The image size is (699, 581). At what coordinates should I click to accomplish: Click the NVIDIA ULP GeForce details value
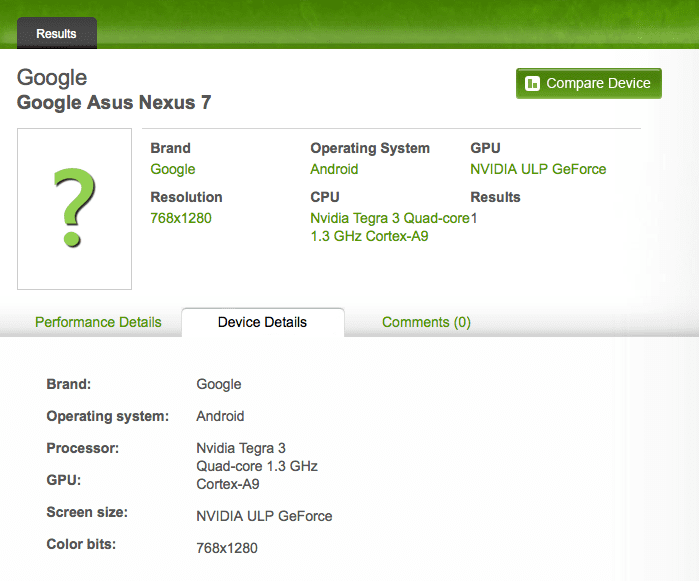[x=264, y=516]
